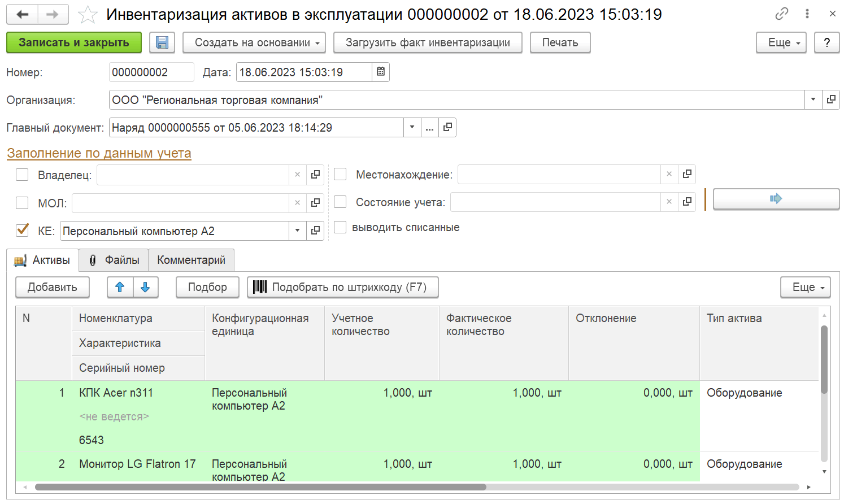Clear the МОЛ field with the X
This screenshot has height=504, width=844.
[x=297, y=202]
